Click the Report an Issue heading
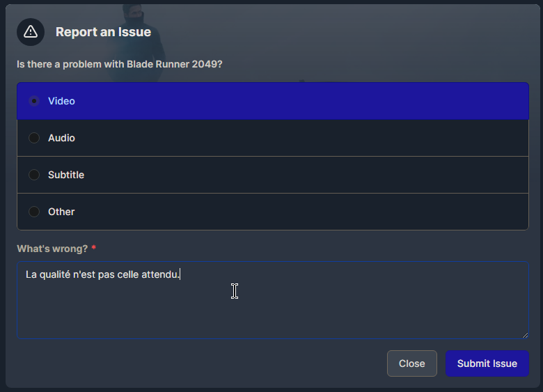 [x=103, y=32]
